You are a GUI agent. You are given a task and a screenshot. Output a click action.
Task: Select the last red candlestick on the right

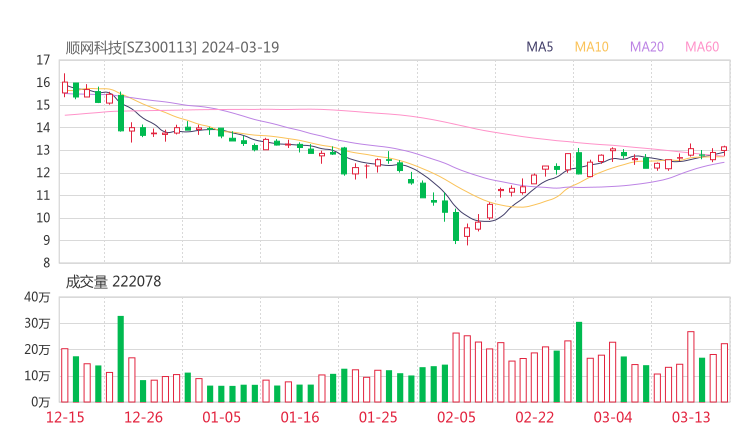pos(724,149)
